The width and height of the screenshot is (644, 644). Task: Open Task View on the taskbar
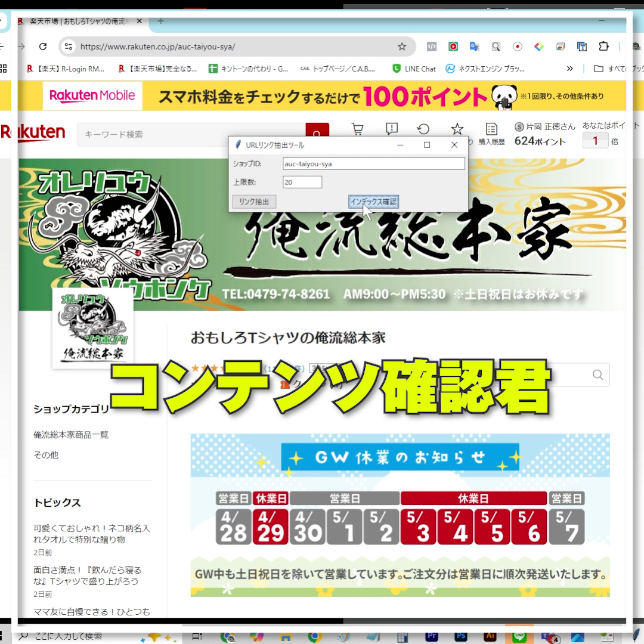[197, 636]
